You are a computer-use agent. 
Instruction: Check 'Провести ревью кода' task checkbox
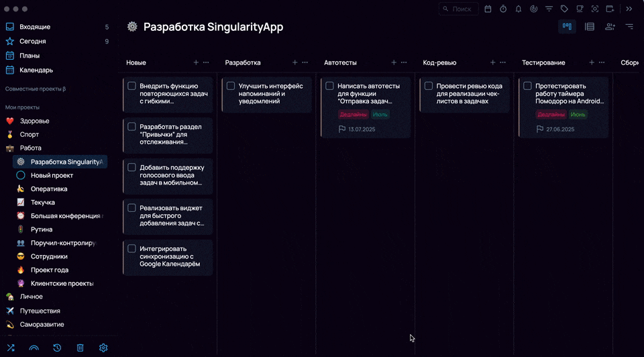(429, 86)
